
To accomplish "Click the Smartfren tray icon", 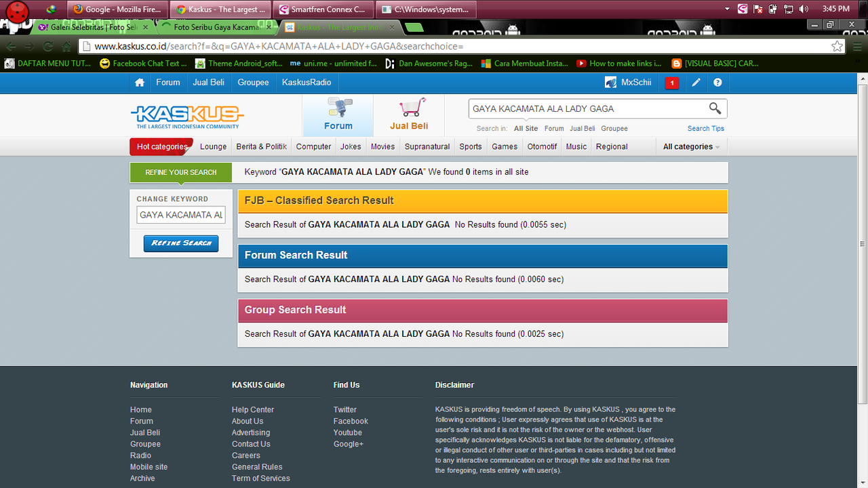I will [x=743, y=9].
